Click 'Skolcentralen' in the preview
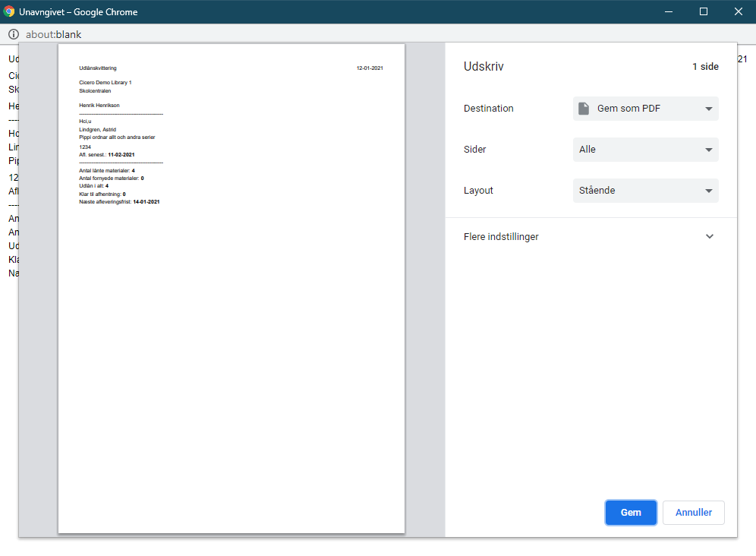The height and width of the screenshot is (556, 756). click(95, 90)
